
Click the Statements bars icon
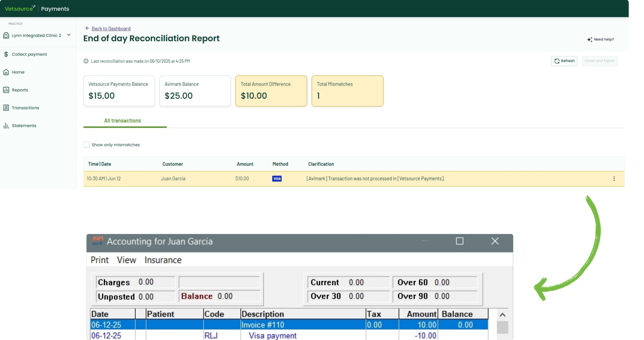point(6,126)
